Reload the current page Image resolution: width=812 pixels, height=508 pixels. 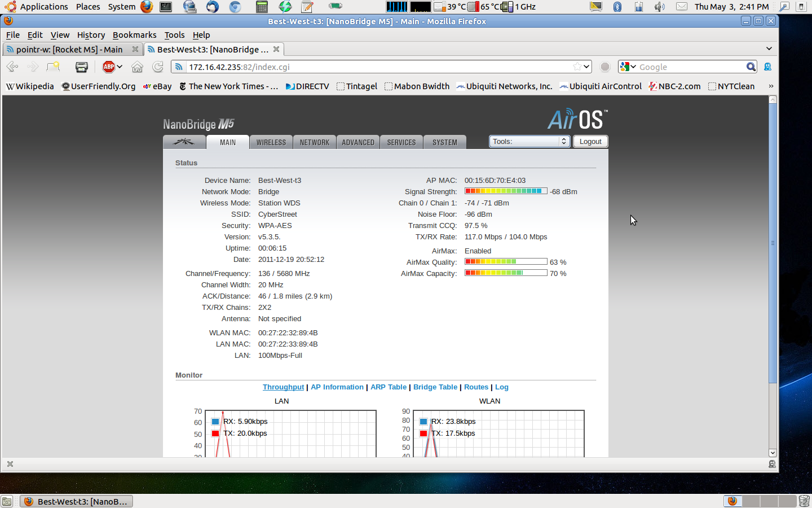[158, 67]
